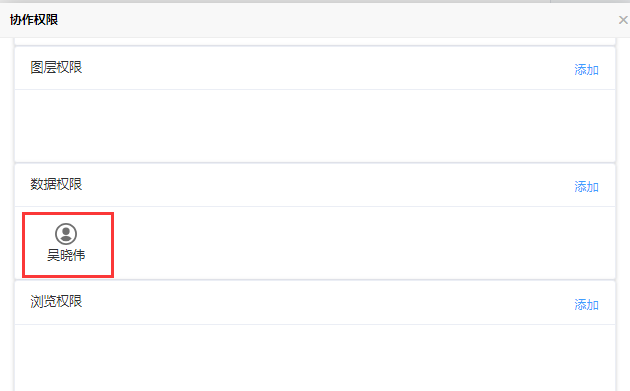
Task: Click 添加 in the 数据权限 section
Action: [586, 186]
